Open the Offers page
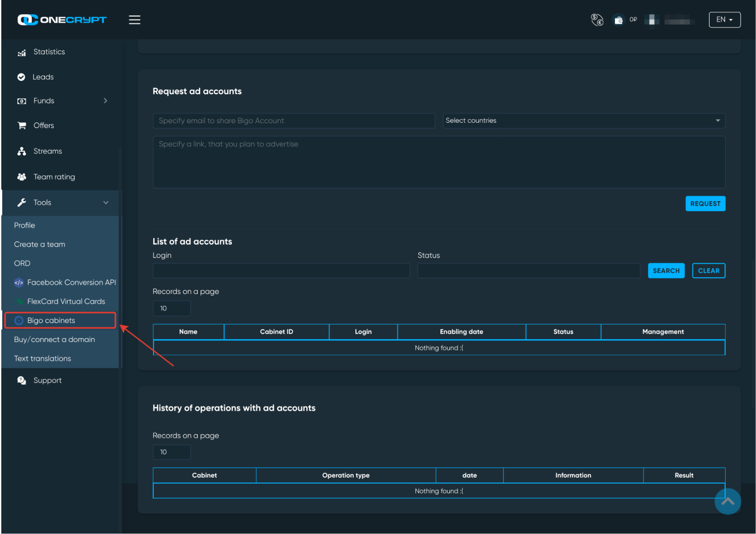 (44, 126)
